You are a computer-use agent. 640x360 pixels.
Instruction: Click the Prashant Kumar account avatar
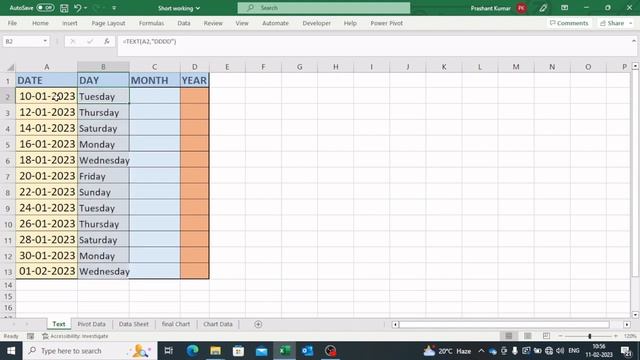pos(521,8)
